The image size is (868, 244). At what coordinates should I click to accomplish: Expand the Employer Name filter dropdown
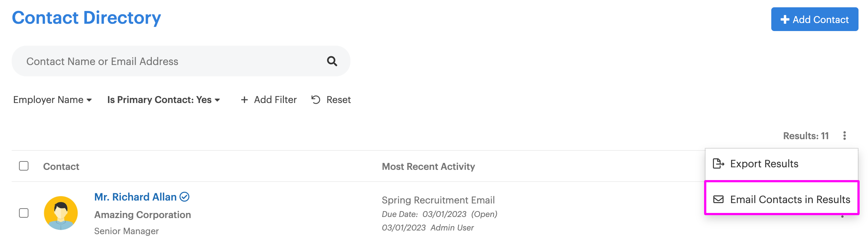53,100
